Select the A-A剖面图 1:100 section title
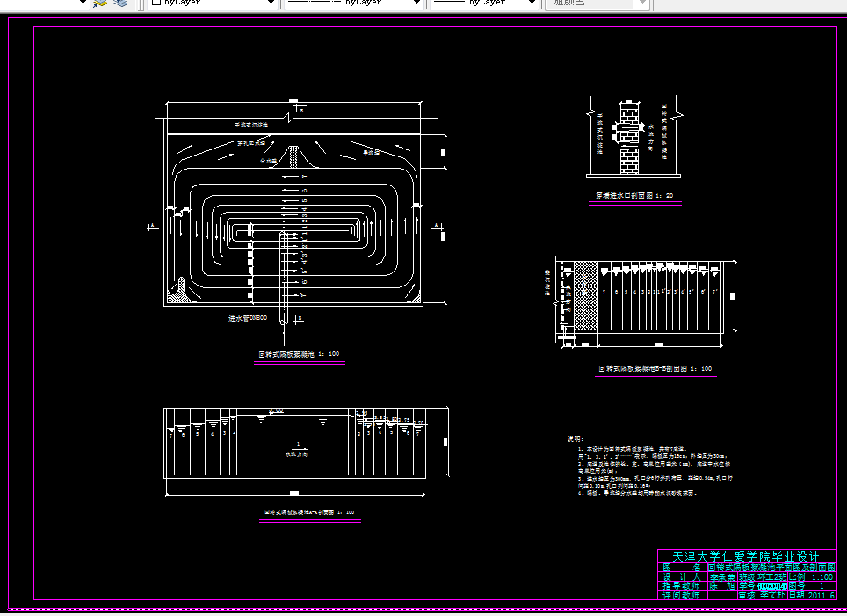Image resolution: width=847 pixels, height=616 pixels. pos(309,512)
